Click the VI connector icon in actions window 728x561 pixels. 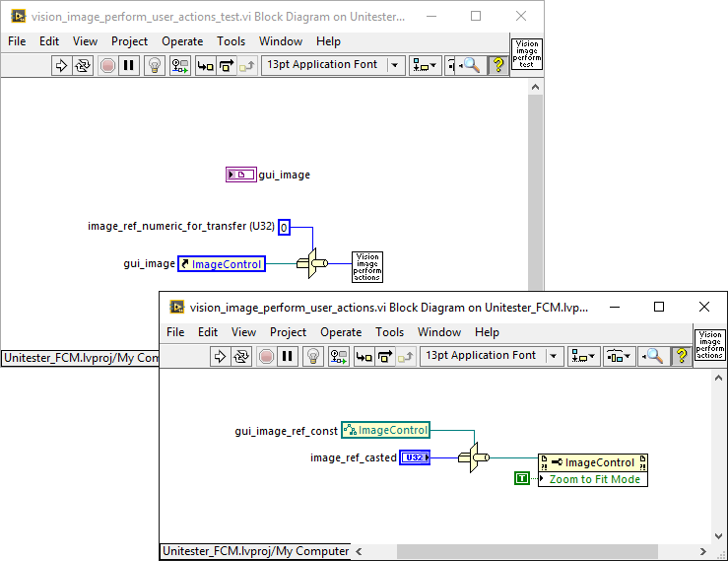click(x=709, y=346)
